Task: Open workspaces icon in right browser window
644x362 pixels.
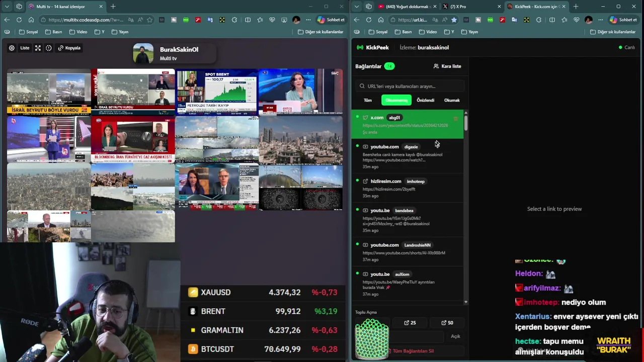Action: pos(369,7)
